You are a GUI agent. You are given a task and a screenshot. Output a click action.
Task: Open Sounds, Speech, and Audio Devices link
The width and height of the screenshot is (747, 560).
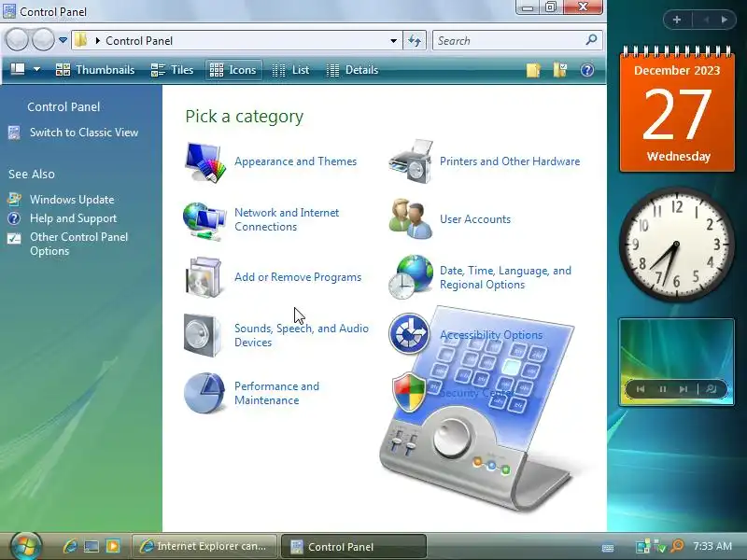tap(302, 335)
